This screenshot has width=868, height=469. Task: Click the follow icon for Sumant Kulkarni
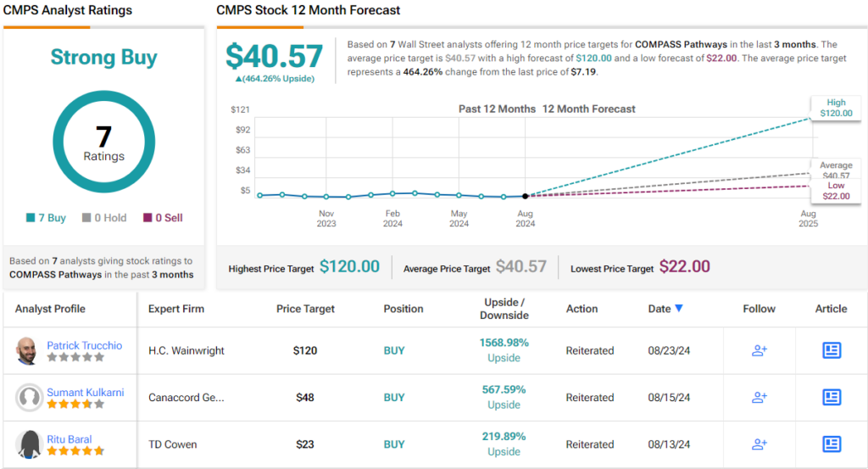click(759, 397)
